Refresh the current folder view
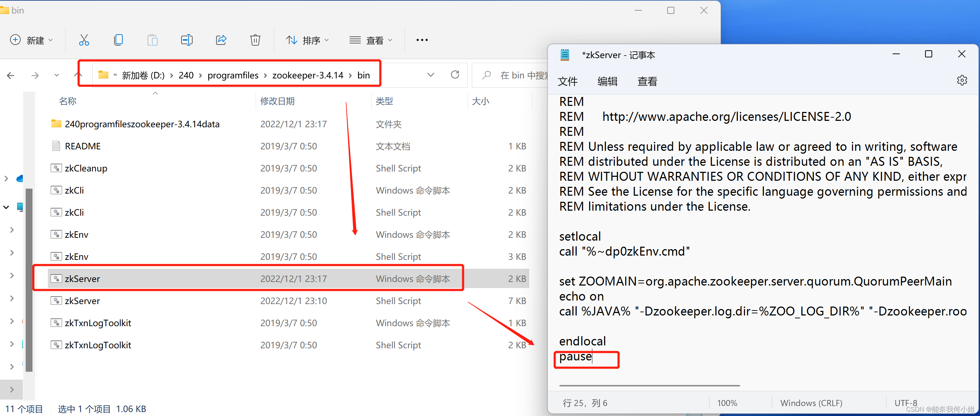This screenshot has height=416, width=980. [455, 75]
